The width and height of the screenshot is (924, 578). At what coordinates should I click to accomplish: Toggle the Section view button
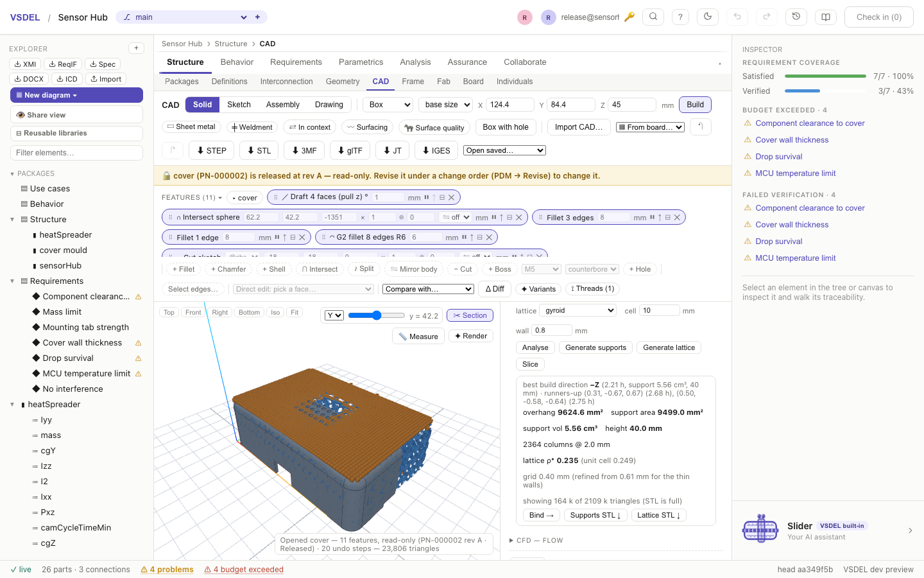pyautogui.click(x=470, y=315)
